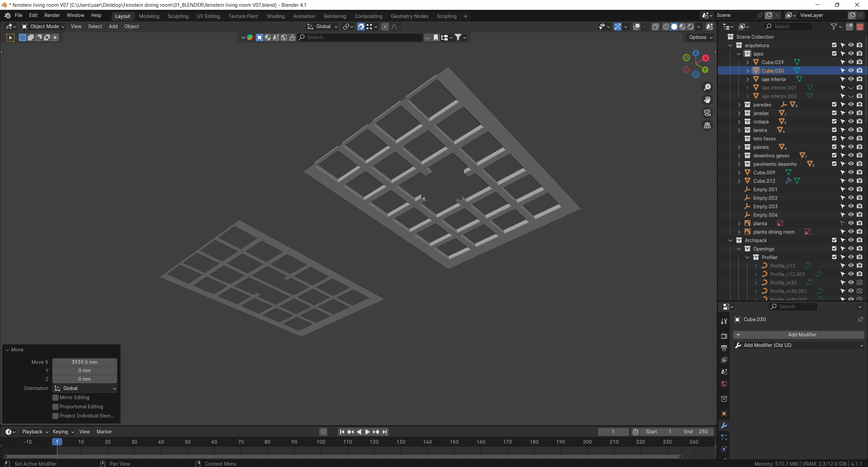Click the Z axis on navigation gizmo

[x=696, y=53]
